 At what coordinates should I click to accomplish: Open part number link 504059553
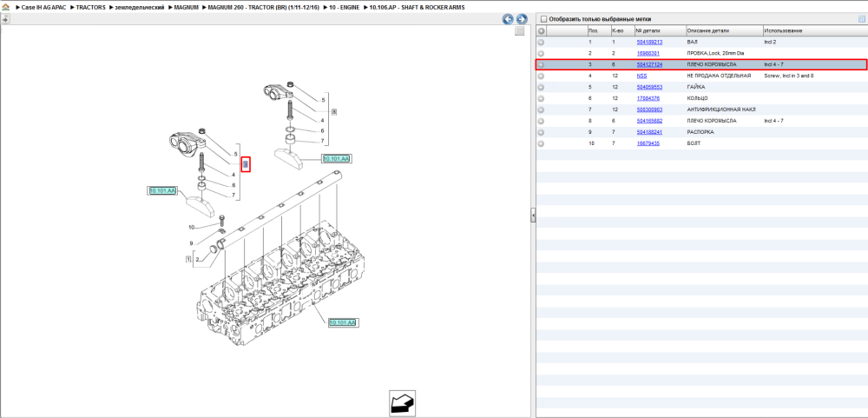coord(649,87)
